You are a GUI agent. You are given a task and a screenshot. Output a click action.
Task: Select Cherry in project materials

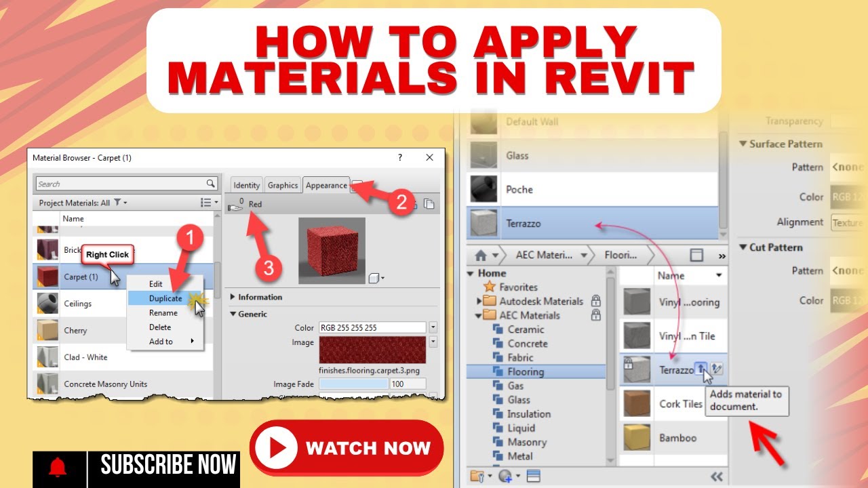(123, 331)
